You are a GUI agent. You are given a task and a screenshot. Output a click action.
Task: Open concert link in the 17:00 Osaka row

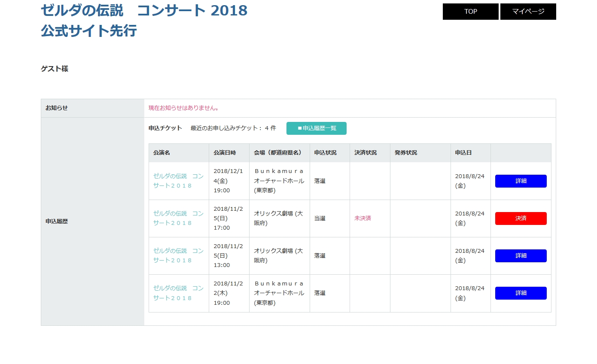tap(178, 218)
